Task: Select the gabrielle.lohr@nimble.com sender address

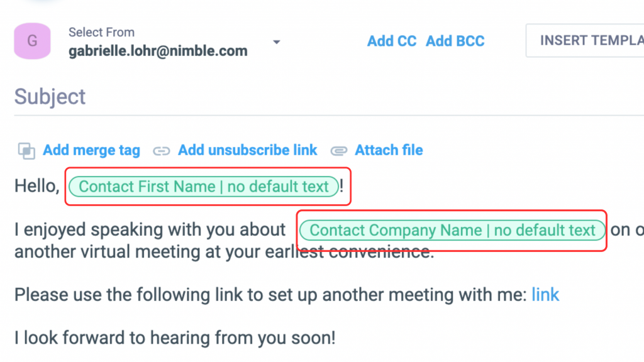Action: pos(158,52)
